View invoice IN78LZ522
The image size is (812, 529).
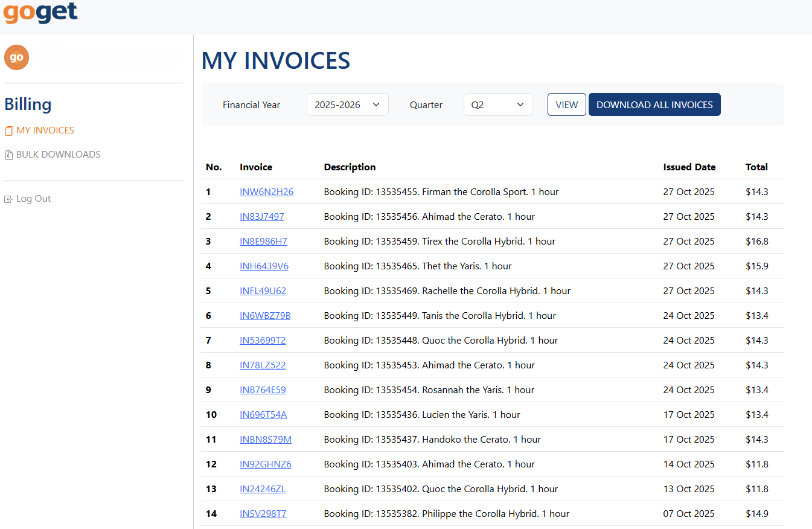tap(263, 365)
